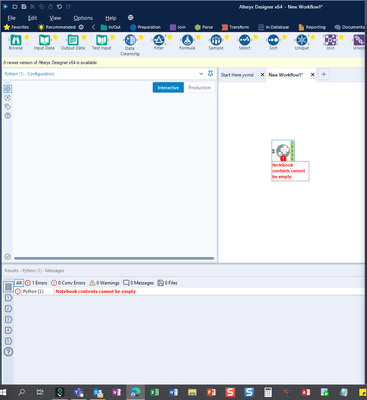Click the globe icon beside Help
The image size is (367, 400).
tap(131, 18)
